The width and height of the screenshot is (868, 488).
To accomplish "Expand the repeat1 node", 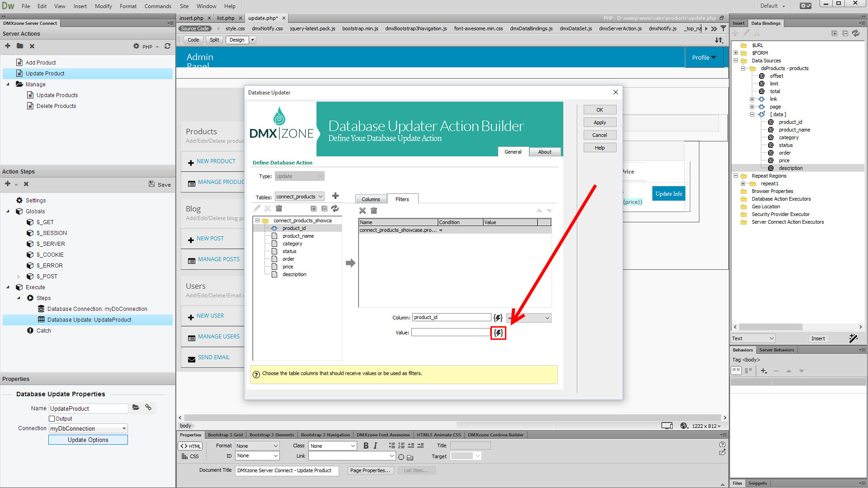I will pos(743,184).
